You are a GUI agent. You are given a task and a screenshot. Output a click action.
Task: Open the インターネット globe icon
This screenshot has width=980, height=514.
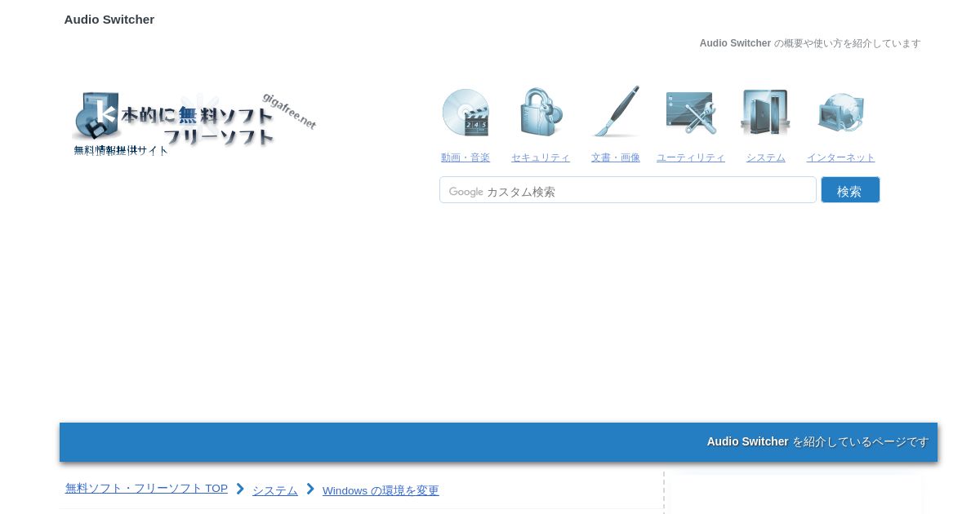click(x=840, y=112)
